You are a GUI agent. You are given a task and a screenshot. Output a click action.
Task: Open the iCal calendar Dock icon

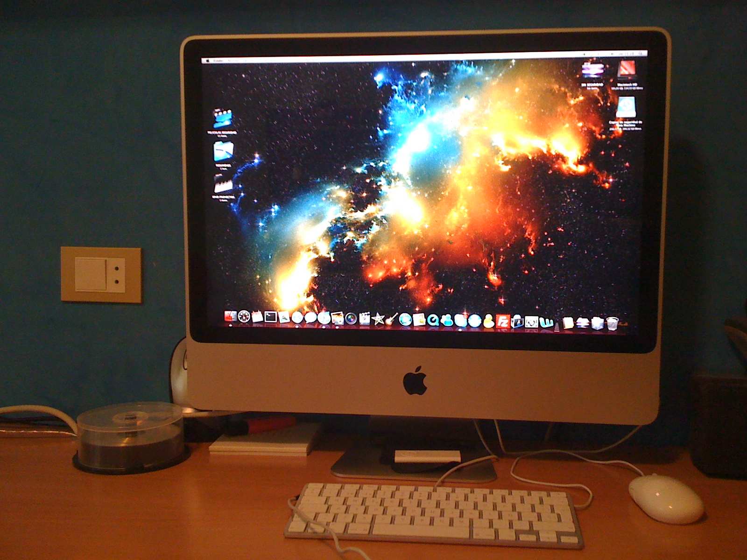pos(257,317)
